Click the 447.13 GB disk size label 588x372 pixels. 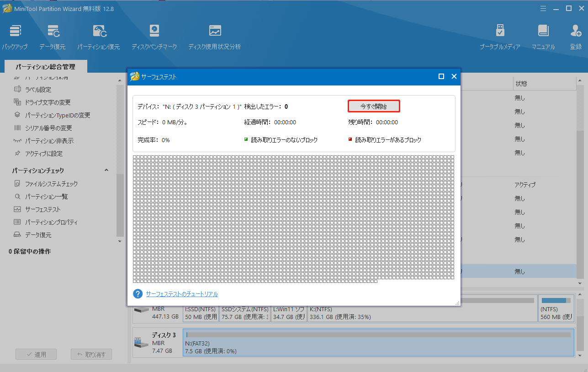[x=165, y=316]
